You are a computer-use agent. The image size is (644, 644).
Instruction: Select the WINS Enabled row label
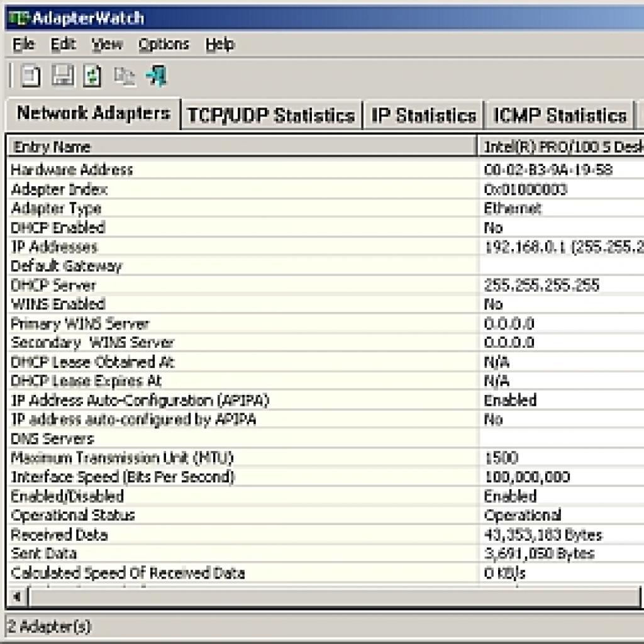coord(58,304)
